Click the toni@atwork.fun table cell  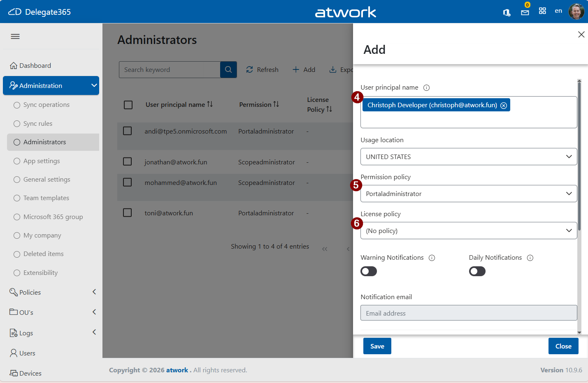coord(169,213)
